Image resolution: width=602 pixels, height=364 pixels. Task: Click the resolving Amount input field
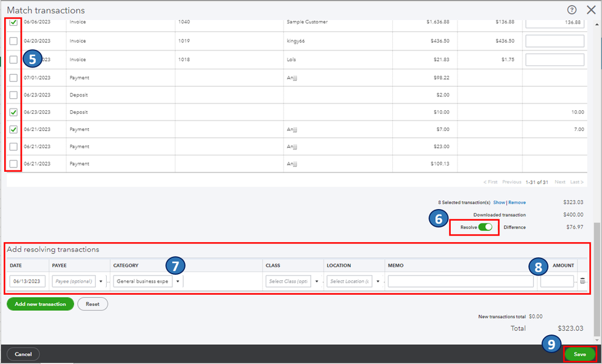(557, 281)
